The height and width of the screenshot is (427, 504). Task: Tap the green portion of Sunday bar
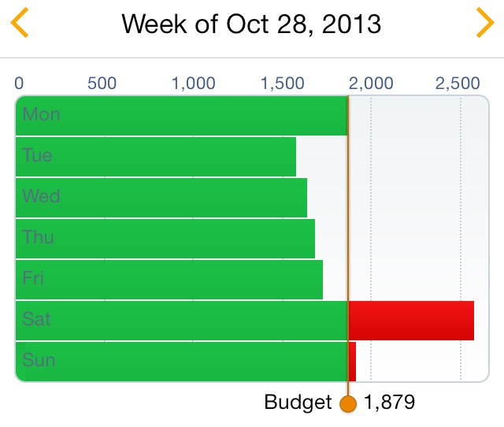[181, 362]
